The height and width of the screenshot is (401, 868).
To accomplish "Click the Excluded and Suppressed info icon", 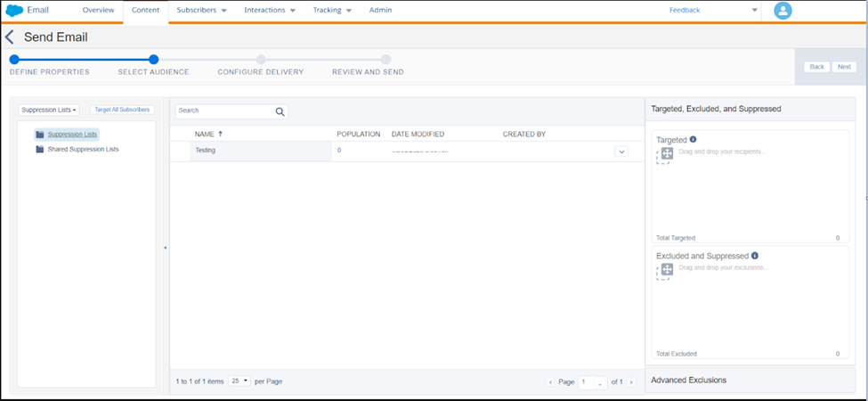I will pyautogui.click(x=755, y=256).
